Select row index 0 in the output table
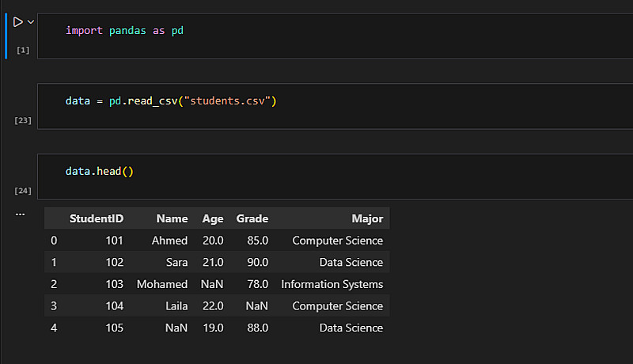 (x=54, y=241)
